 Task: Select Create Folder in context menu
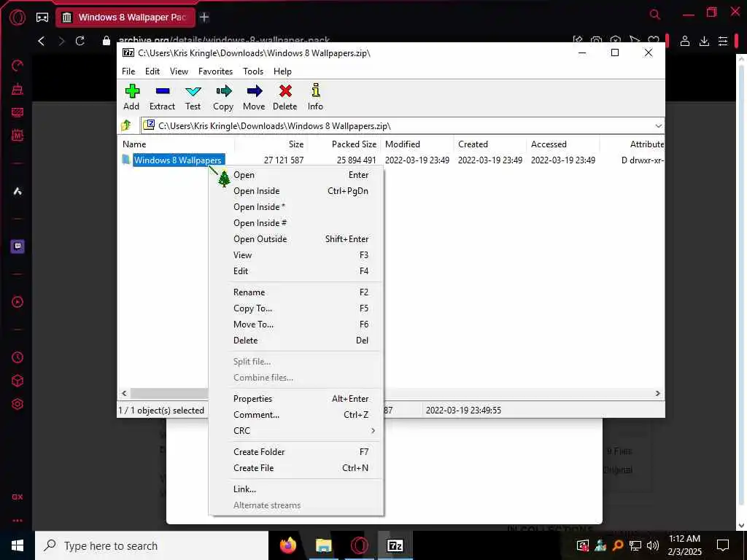pyautogui.click(x=296, y=452)
